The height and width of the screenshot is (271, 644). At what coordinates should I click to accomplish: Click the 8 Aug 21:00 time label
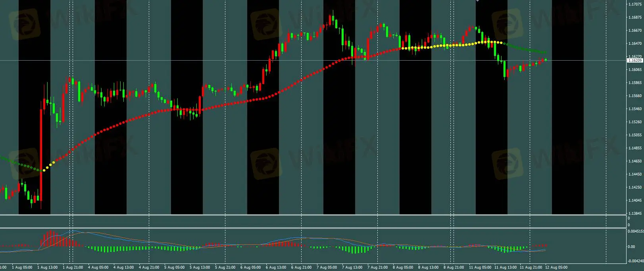click(x=454, y=267)
